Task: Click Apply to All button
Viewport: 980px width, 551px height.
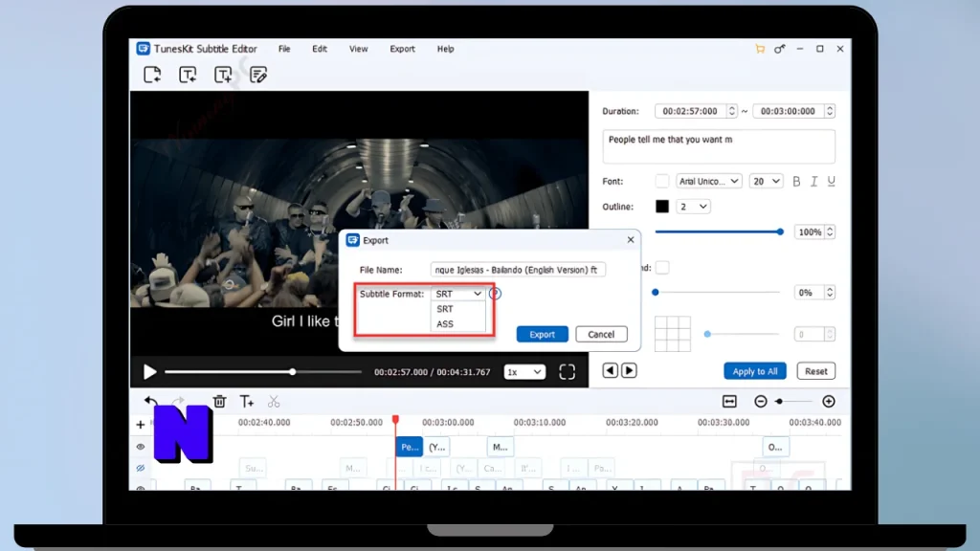Action: [754, 371]
